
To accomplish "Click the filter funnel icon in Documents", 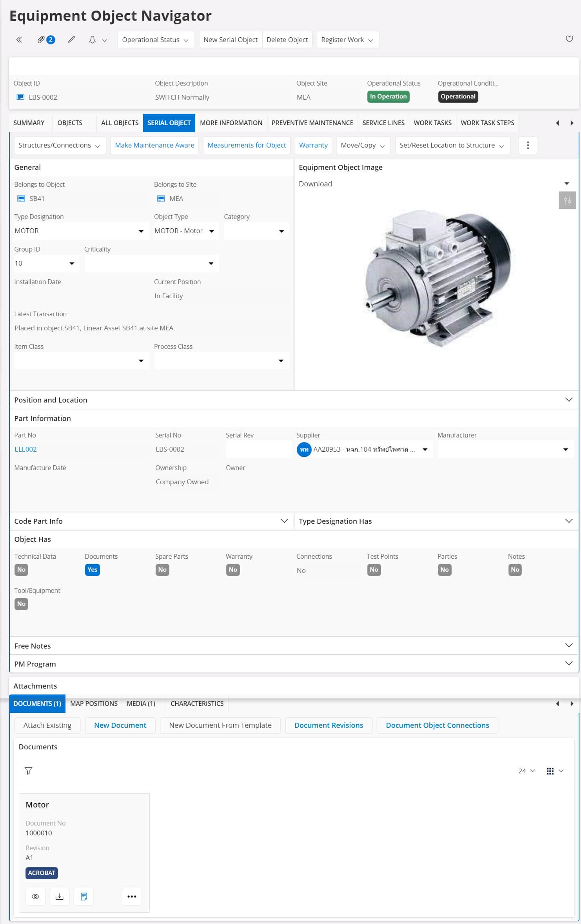I will click(x=28, y=771).
